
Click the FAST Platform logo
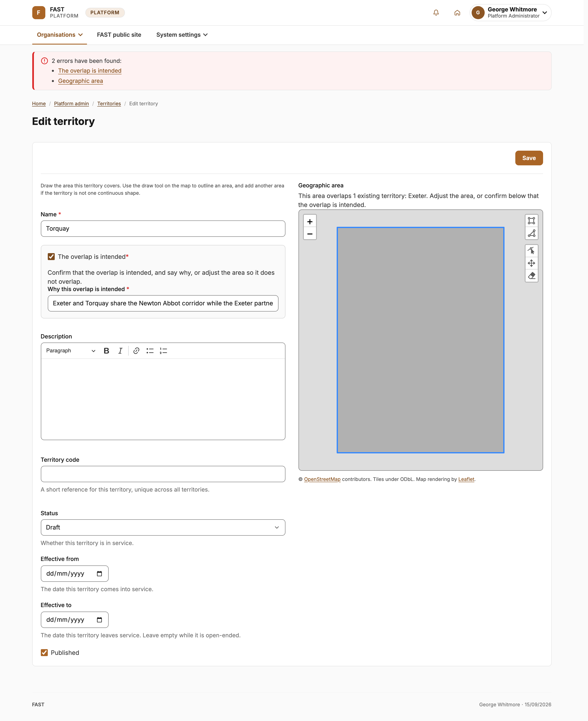pos(55,12)
